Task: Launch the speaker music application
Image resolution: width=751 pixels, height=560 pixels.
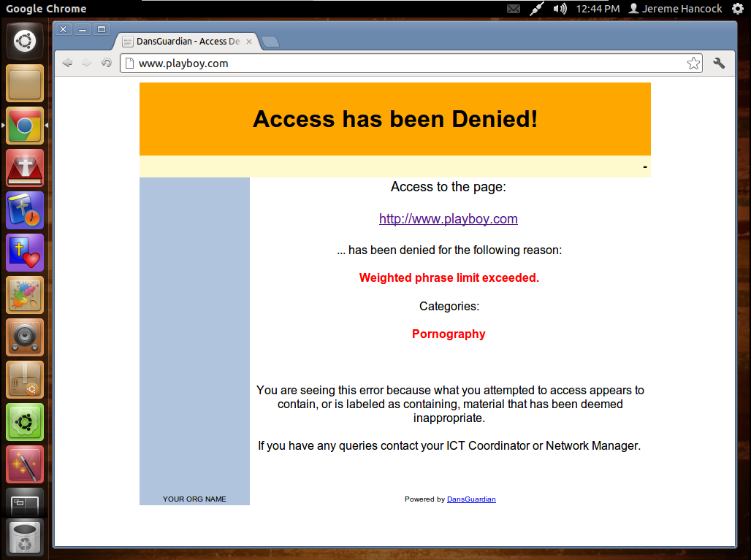Action: [24, 337]
